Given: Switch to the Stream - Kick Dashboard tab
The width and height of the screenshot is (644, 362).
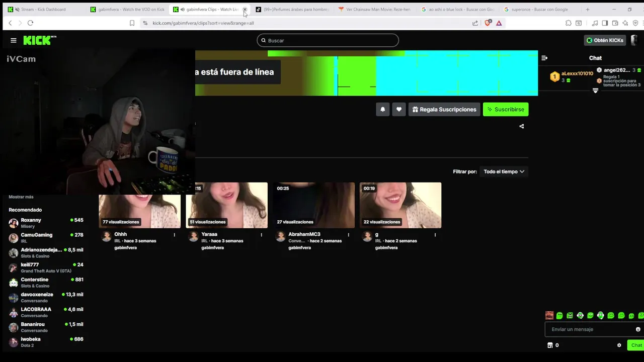Looking at the screenshot, I should click(43, 10).
